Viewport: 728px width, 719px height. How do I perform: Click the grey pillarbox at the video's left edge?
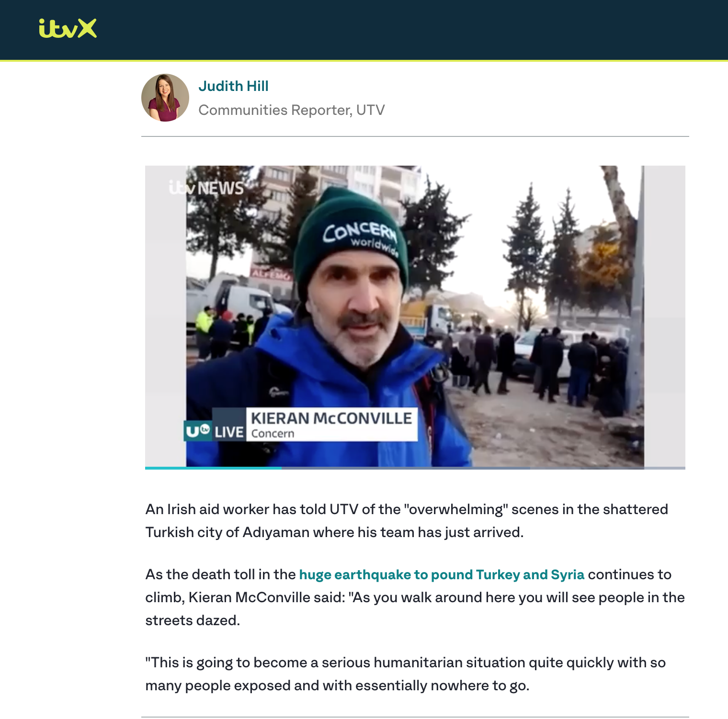click(166, 316)
